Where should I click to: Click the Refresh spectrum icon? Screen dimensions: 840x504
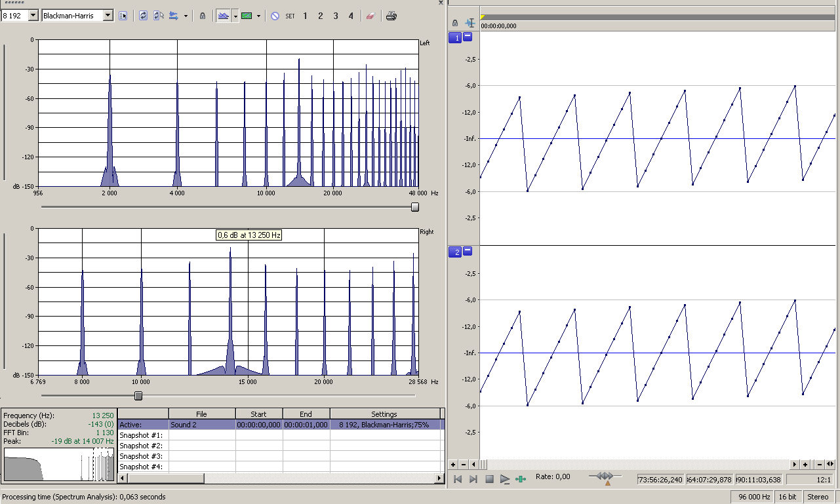(x=144, y=16)
